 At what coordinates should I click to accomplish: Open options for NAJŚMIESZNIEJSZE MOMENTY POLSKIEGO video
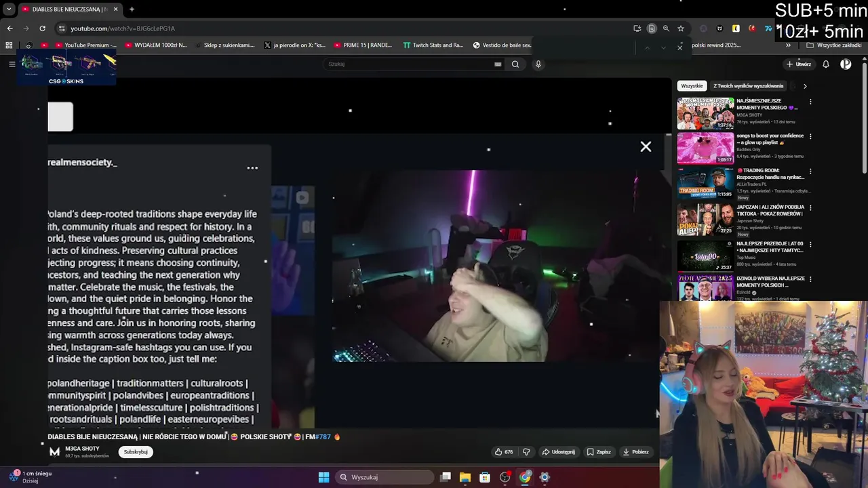click(x=810, y=102)
